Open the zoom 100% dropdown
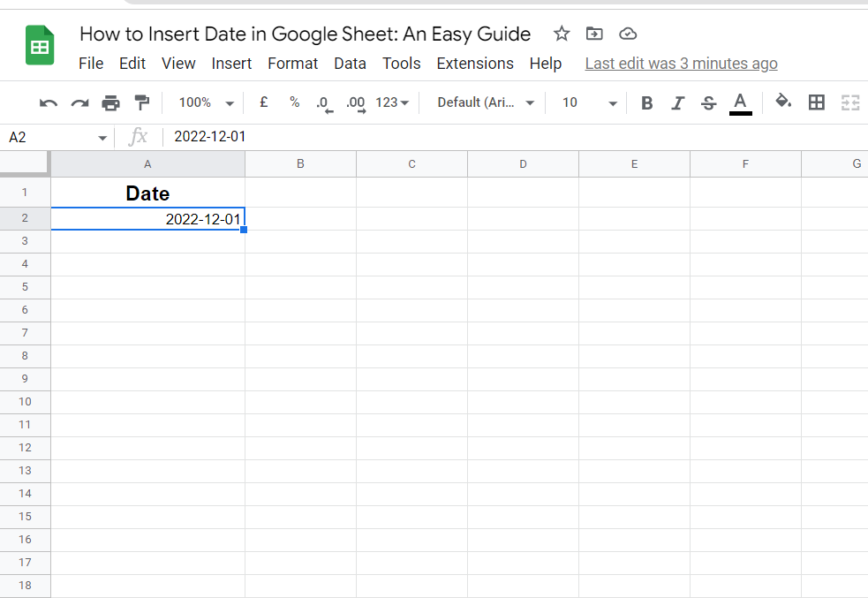Image resolution: width=868 pixels, height=598 pixels. 206,103
